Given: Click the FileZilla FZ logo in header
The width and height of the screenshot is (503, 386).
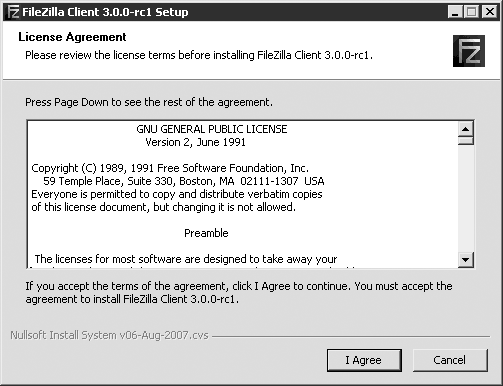Looking at the screenshot, I should [x=469, y=51].
